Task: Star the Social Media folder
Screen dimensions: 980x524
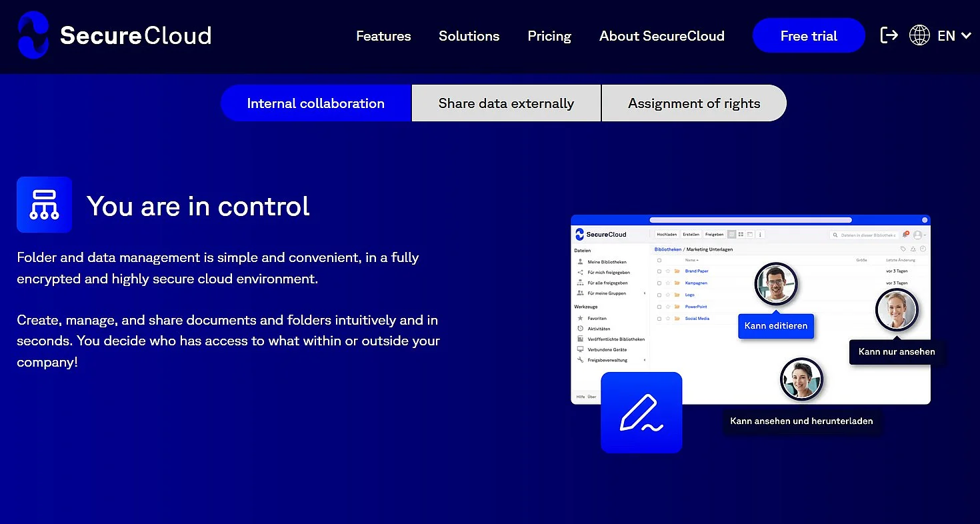Action: point(668,319)
